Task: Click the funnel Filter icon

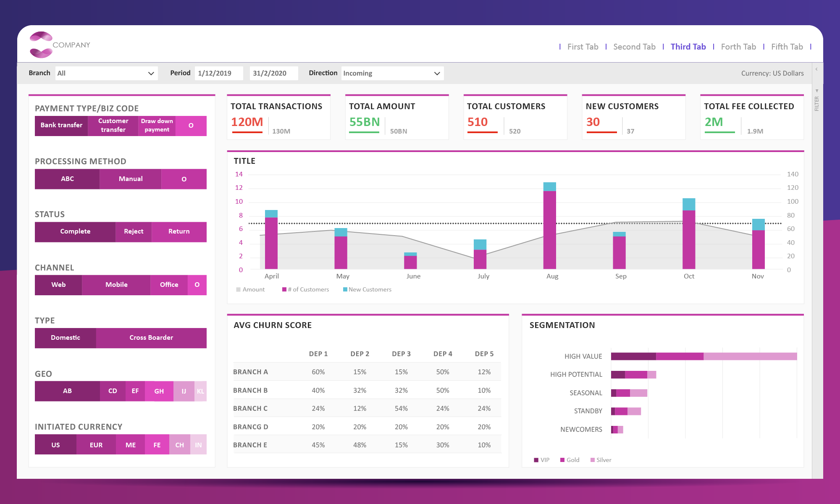Action: [x=816, y=91]
